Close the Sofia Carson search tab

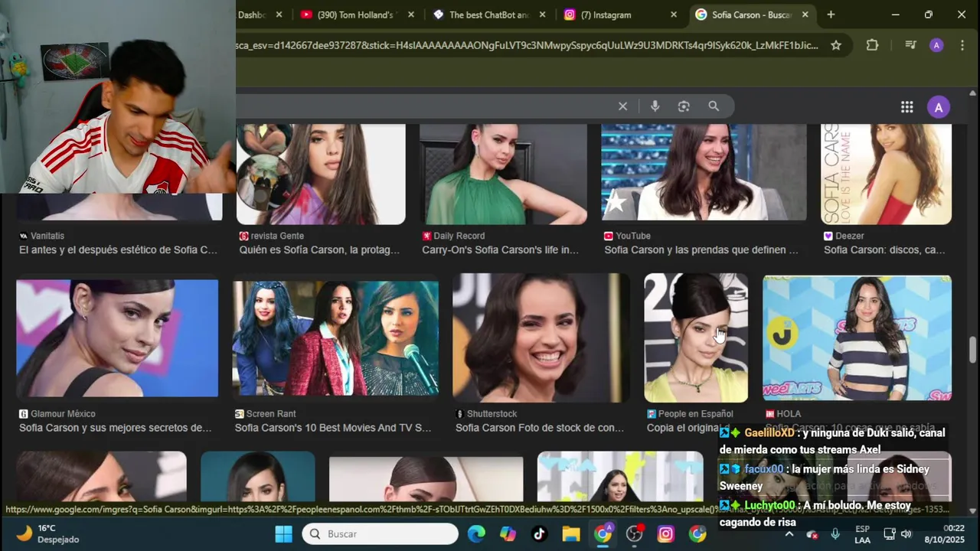click(805, 15)
